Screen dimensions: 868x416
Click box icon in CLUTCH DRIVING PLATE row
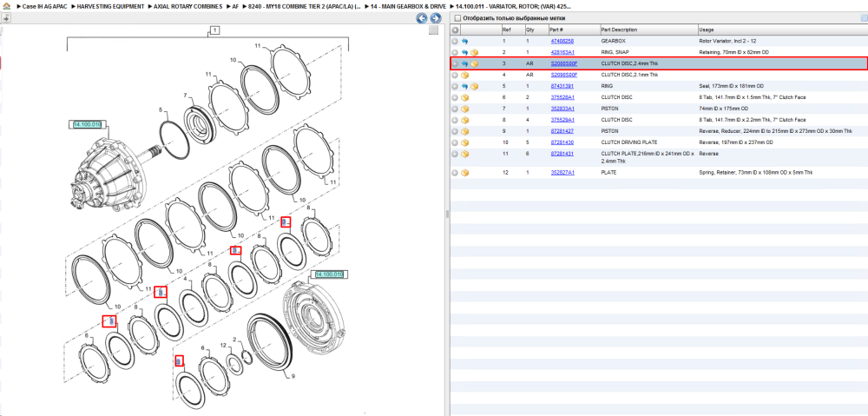click(465, 142)
